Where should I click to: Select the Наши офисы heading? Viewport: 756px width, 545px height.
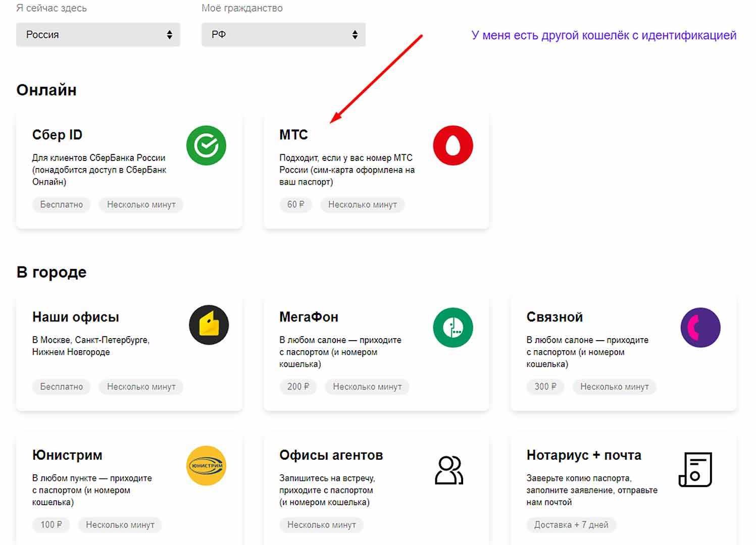coord(76,317)
